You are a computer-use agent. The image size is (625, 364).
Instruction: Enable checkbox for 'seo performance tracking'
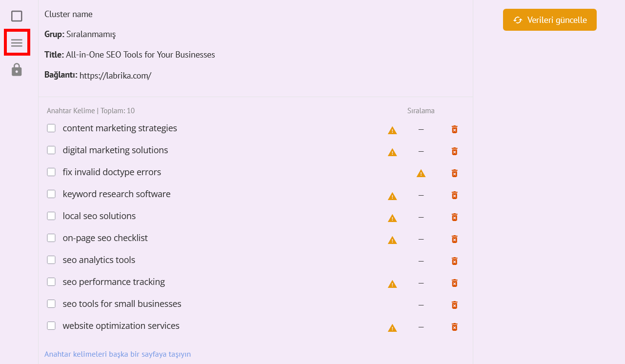pos(51,282)
